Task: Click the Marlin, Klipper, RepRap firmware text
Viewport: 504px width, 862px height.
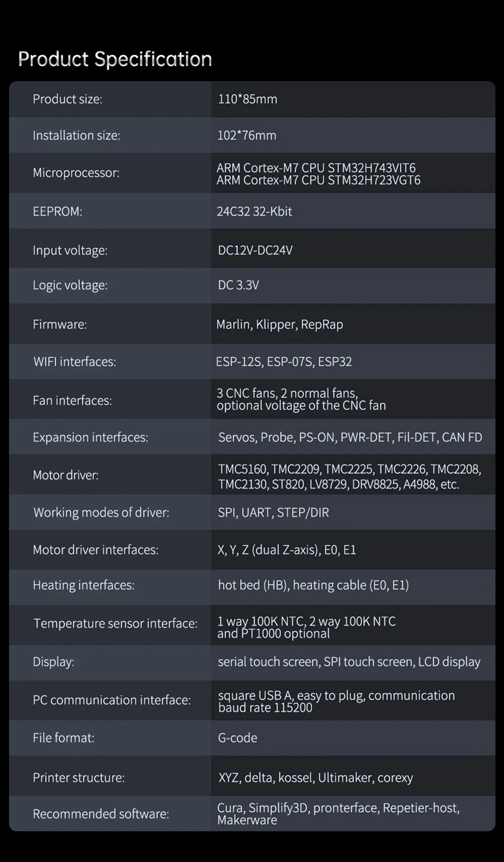Action: (x=280, y=325)
